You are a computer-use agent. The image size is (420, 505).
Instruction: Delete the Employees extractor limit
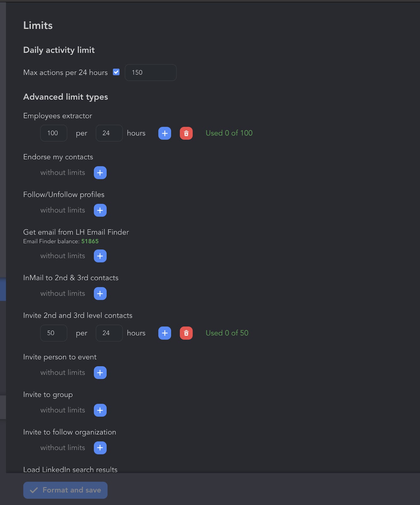pos(186,133)
